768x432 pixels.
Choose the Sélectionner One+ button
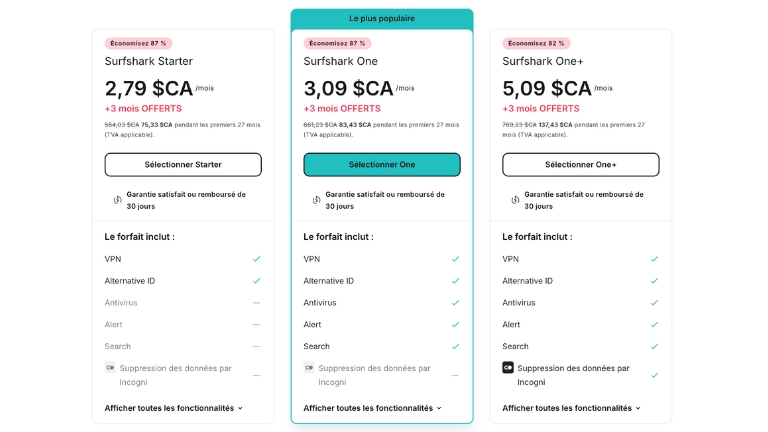(x=580, y=164)
